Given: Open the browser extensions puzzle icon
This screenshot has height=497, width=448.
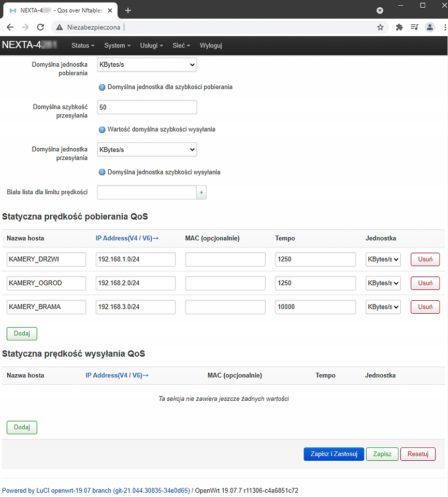Looking at the screenshot, I should [399, 27].
